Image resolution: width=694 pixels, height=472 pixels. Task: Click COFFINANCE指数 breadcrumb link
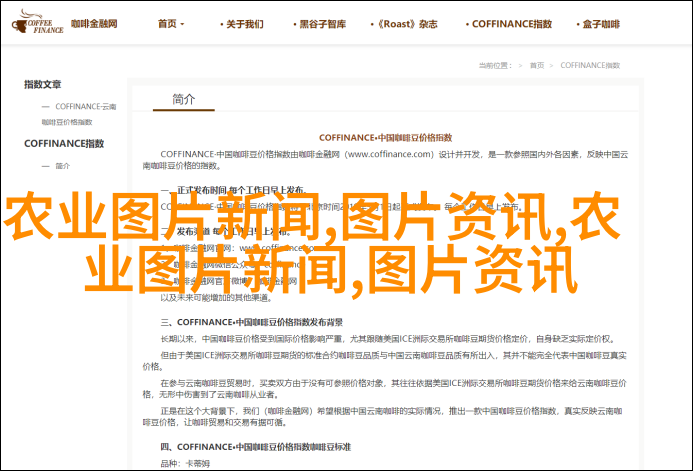(x=590, y=66)
